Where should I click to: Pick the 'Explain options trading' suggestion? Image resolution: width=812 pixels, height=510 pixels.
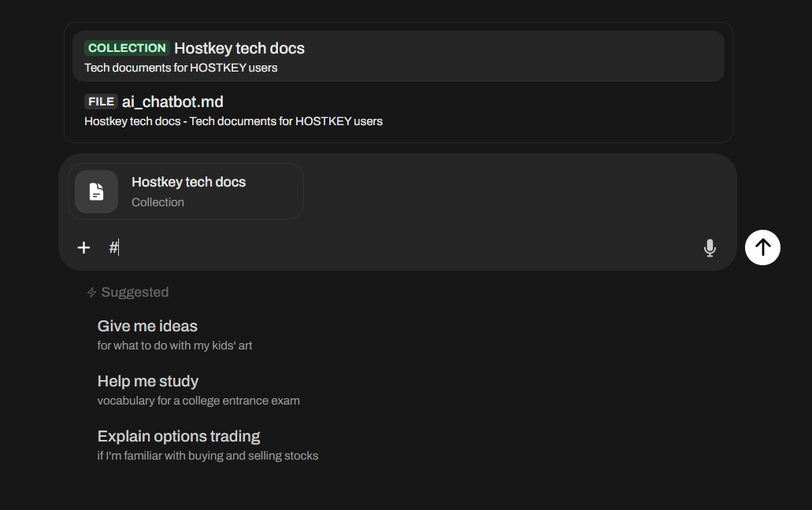tap(179, 436)
